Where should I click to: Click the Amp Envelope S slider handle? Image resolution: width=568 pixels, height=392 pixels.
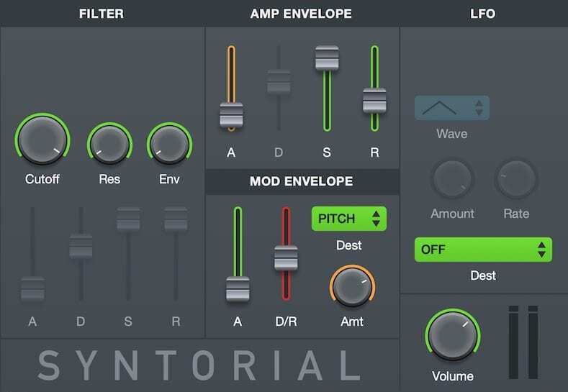(x=327, y=58)
